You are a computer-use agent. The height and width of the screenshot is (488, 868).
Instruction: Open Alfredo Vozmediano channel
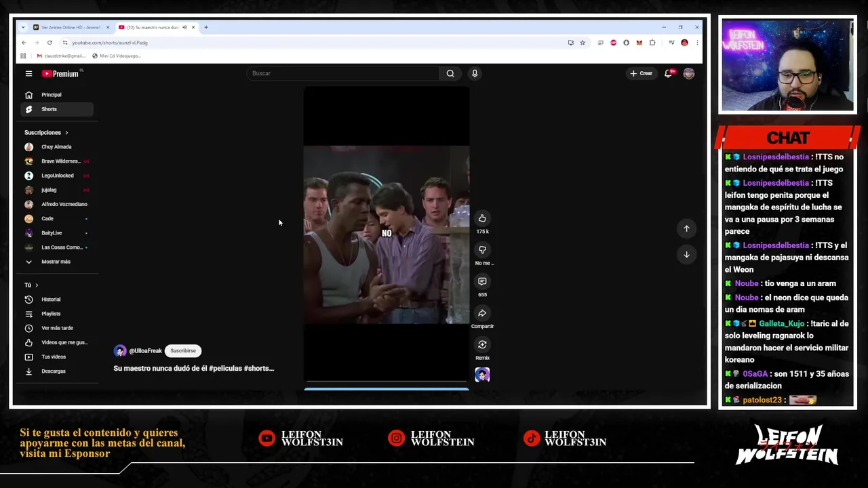[58, 204]
